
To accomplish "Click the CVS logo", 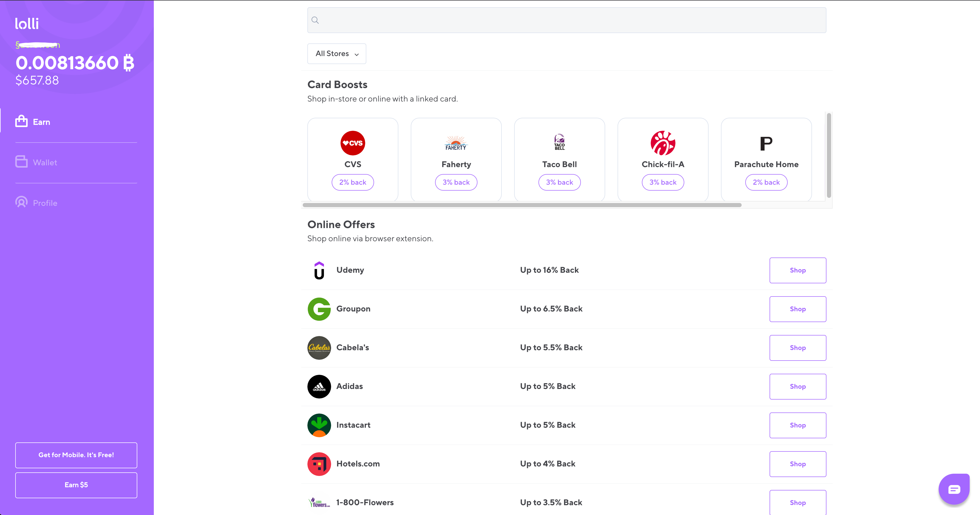I will [353, 143].
